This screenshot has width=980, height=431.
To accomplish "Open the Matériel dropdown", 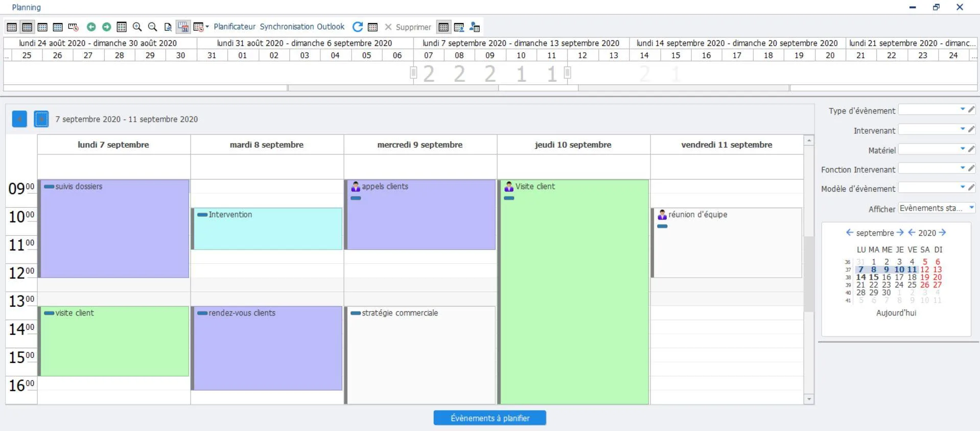I will 963,149.
